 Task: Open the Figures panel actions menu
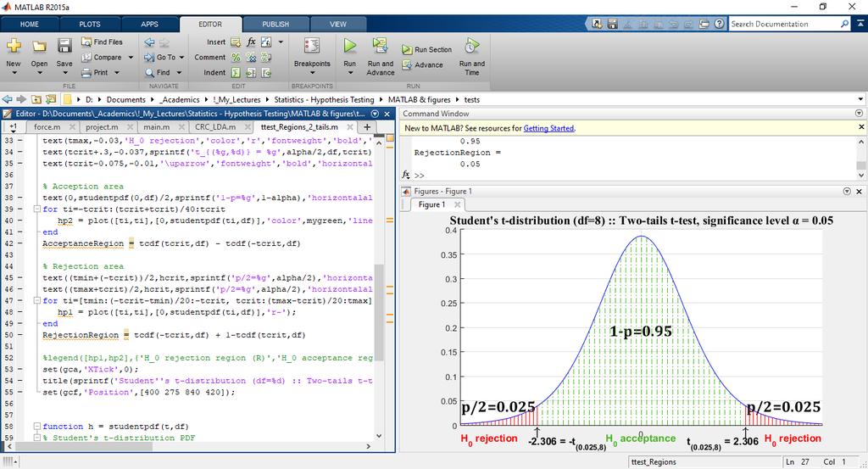point(847,191)
